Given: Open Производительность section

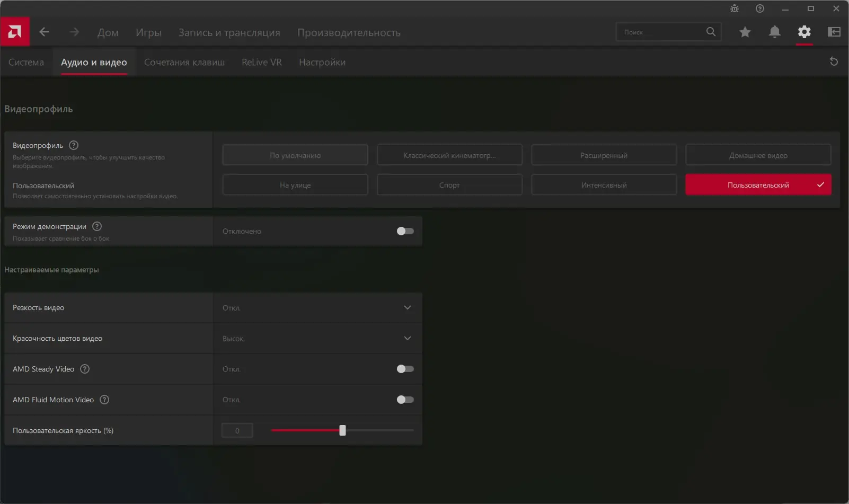Looking at the screenshot, I should tap(349, 32).
